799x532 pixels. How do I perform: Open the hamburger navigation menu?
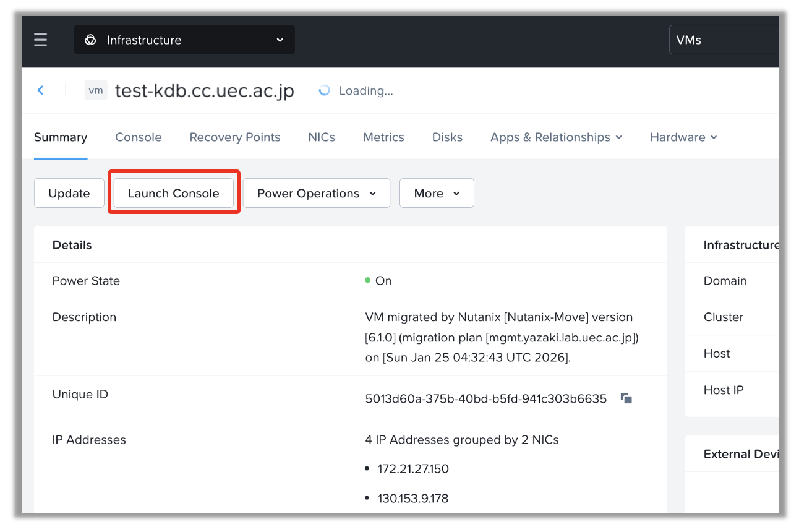(x=41, y=40)
